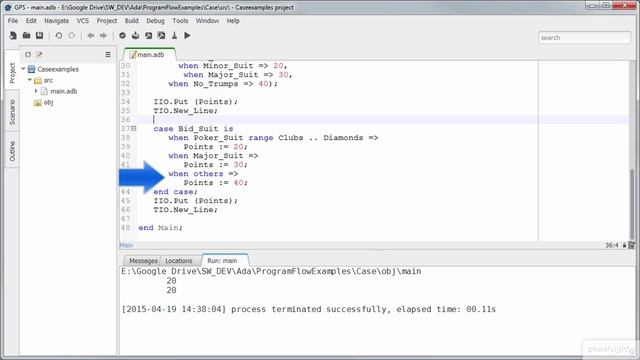Open the File menu
The height and width of the screenshot is (360, 640).
(x=13, y=20)
